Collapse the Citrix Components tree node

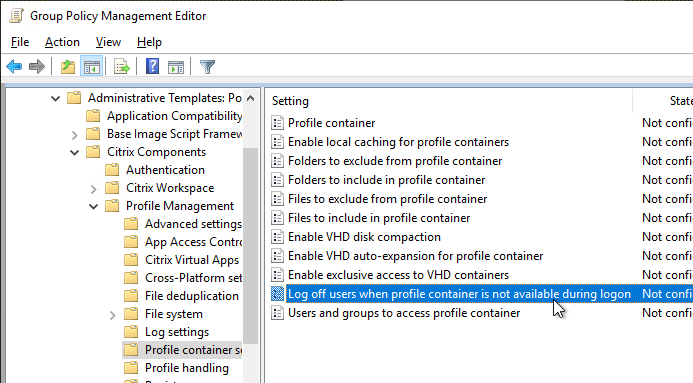click(x=74, y=152)
